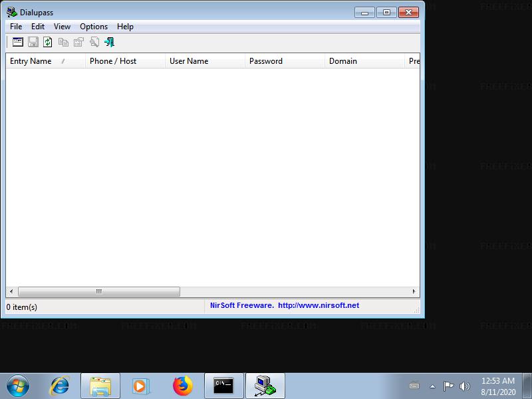Open the View menu
The width and height of the screenshot is (532, 399).
(x=62, y=27)
